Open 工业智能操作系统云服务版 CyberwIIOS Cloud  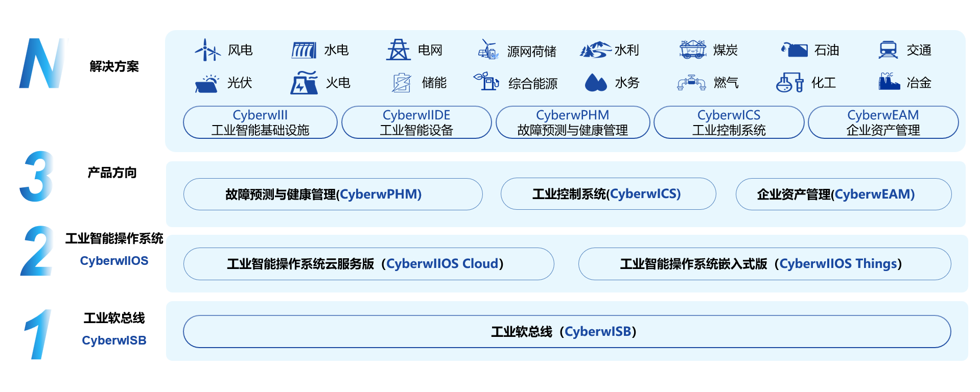[368, 264]
